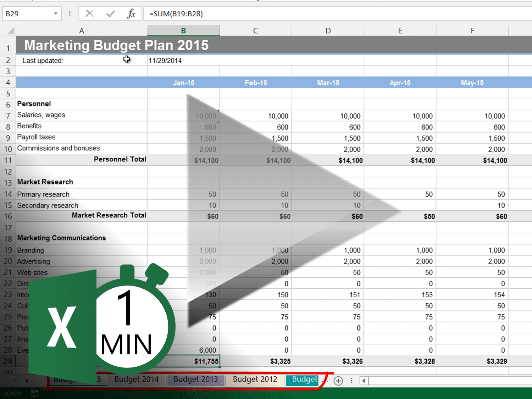Click the 'Marketing Budget Plan 2015' title cell
The image size is (532, 399).
pos(116,45)
